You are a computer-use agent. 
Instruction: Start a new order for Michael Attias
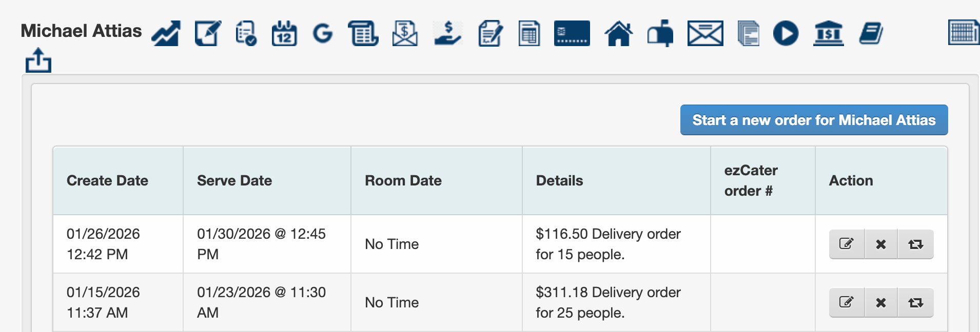coord(814,120)
